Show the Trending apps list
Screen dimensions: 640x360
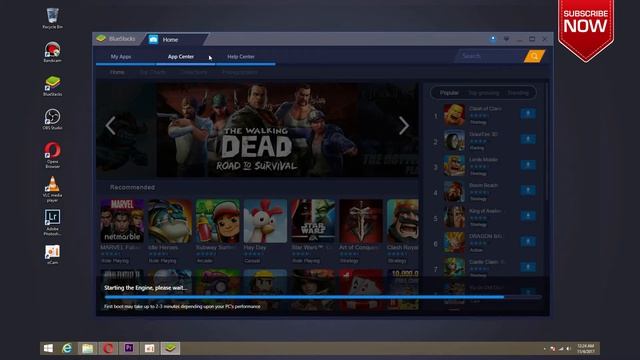[518, 93]
